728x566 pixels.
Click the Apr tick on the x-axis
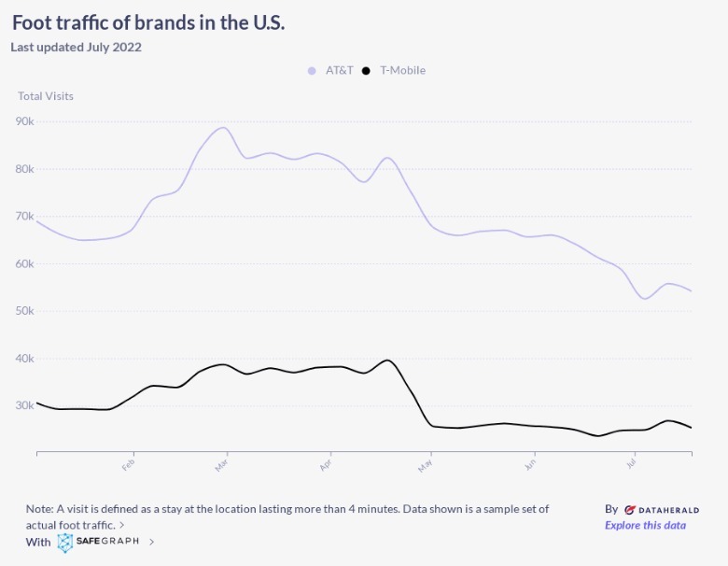tap(327, 462)
